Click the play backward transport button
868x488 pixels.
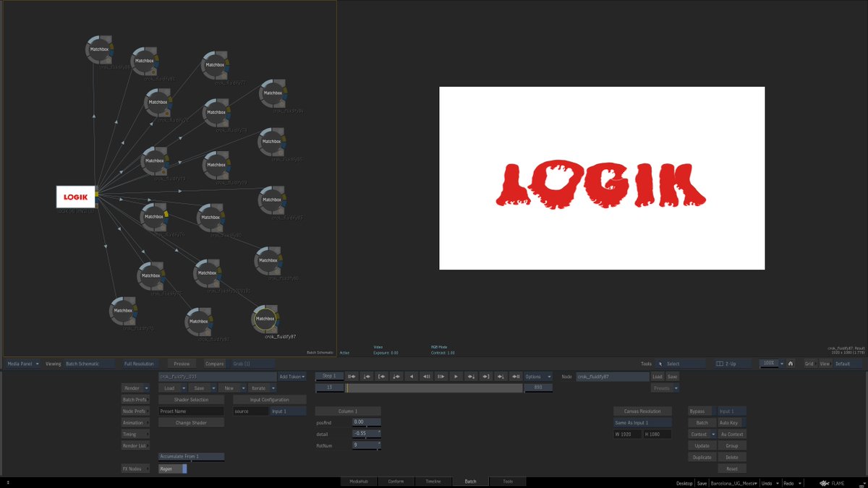(x=412, y=376)
